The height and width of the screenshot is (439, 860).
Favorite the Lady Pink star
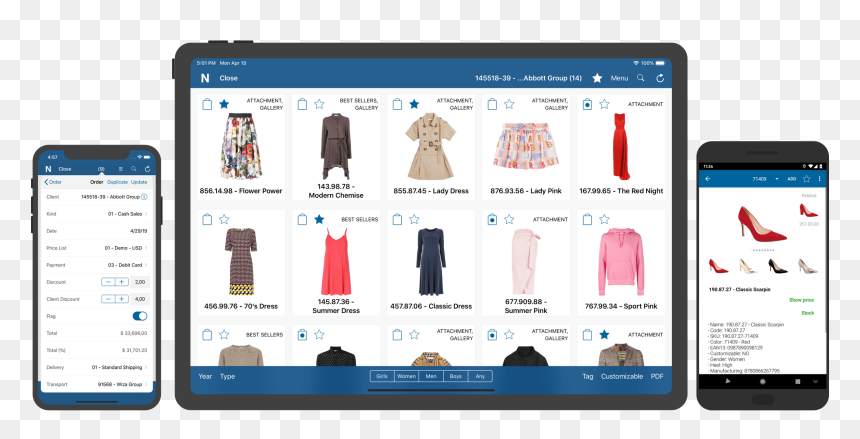pyautogui.click(x=509, y=104)
